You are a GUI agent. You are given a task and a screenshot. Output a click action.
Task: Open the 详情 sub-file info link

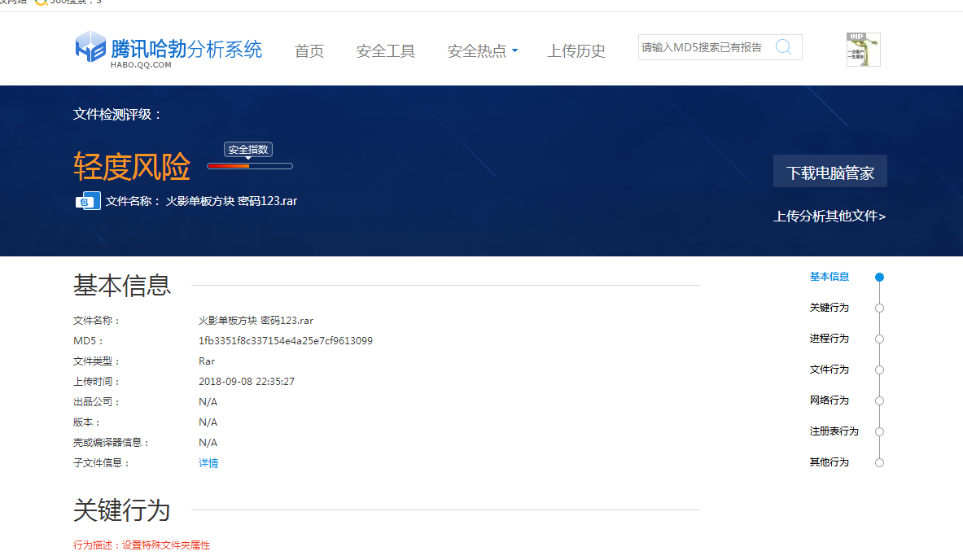[208, 463]
